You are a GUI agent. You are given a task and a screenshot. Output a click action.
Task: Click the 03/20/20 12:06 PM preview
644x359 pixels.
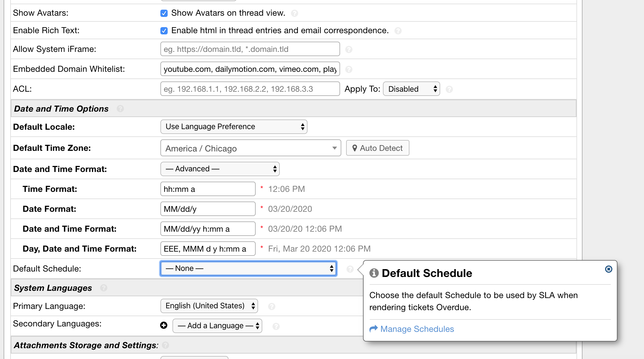pyautogui.click(x=305, y=229)
